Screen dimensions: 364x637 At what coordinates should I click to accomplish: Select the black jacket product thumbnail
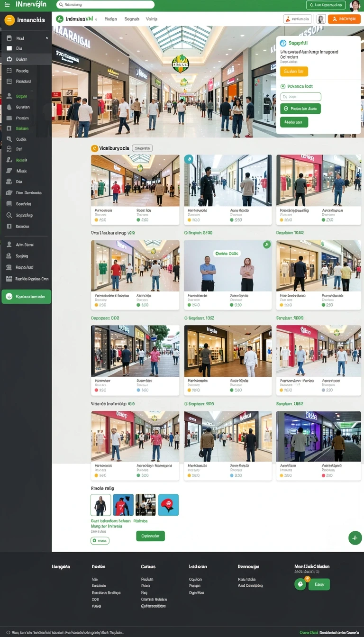(100, 505)
